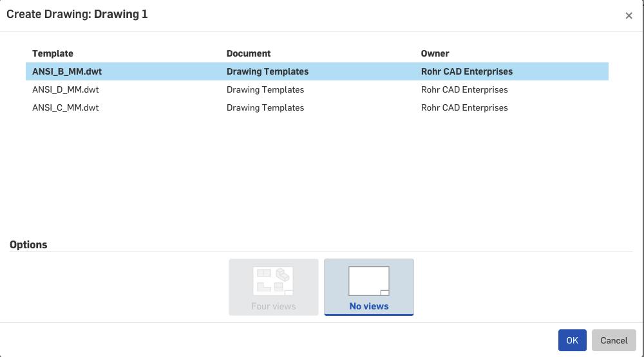Click Drawing Templates in the ANSI_D_MM row
This screenshot has width=644, height=357.
click(x=265, y=89)
